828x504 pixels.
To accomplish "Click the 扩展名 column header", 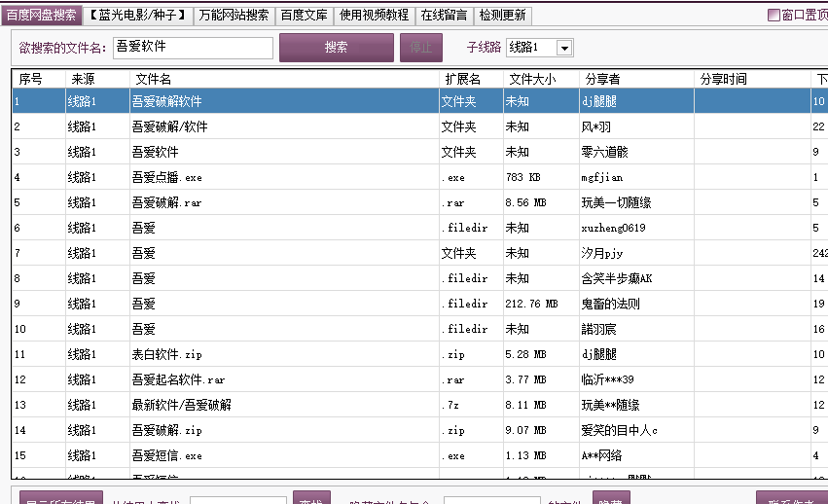I will click(x=472, y=79).
